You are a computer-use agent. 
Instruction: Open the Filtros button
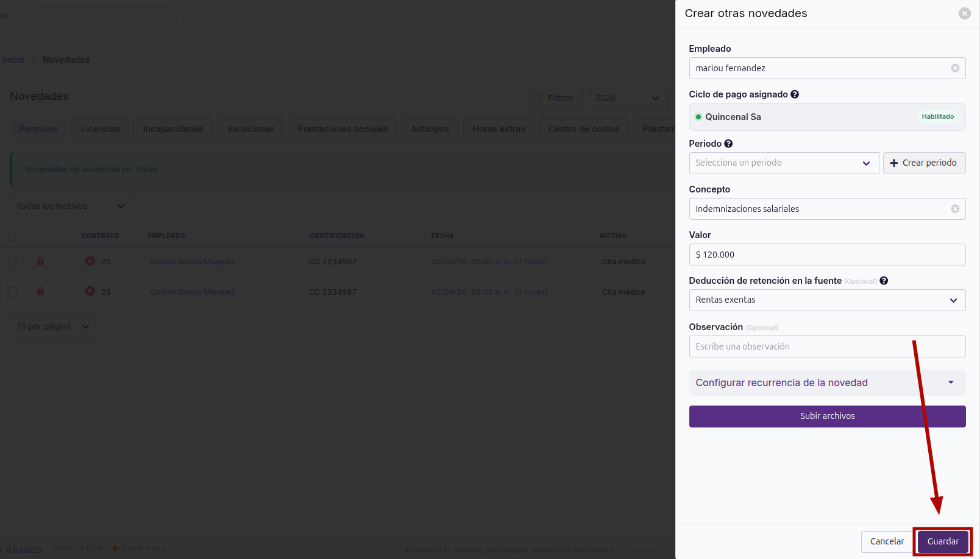point(555,98)
